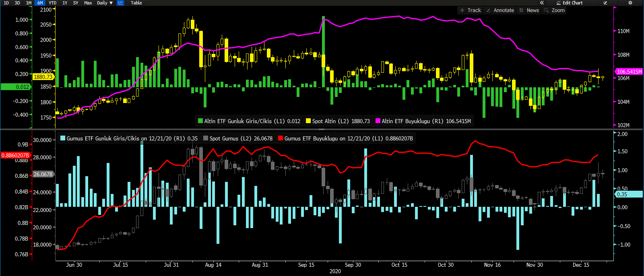Click gray swatch of Spot Gumus legend
644x276 pixels.
[206, 138]
